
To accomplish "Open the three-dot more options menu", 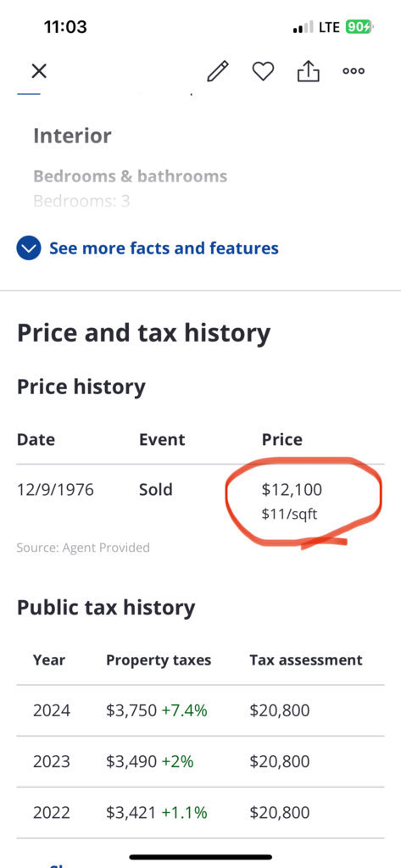I will pos(354,71).
